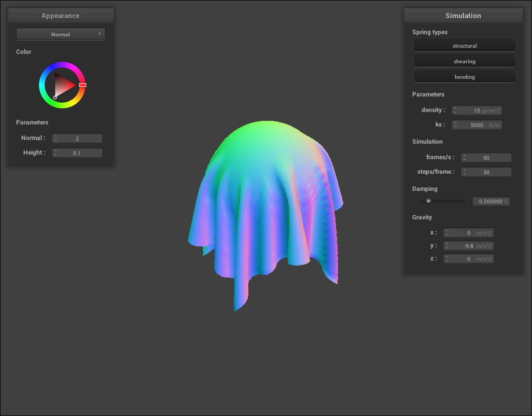
Task: Click the Height parameter value field
Action: pyautogui.click(x=77, y=153)
